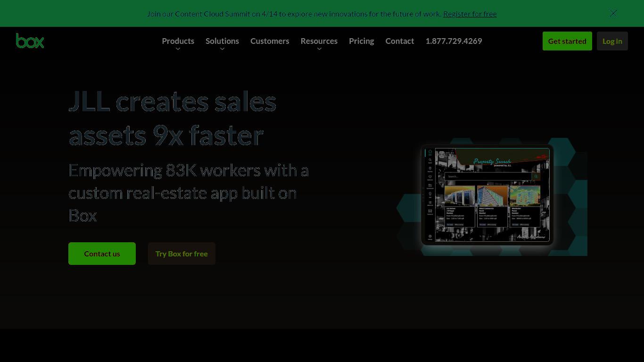Click the phone number 1.877.729.4269
The height and width of the screenshot is (362, 644).
(454, 41)
